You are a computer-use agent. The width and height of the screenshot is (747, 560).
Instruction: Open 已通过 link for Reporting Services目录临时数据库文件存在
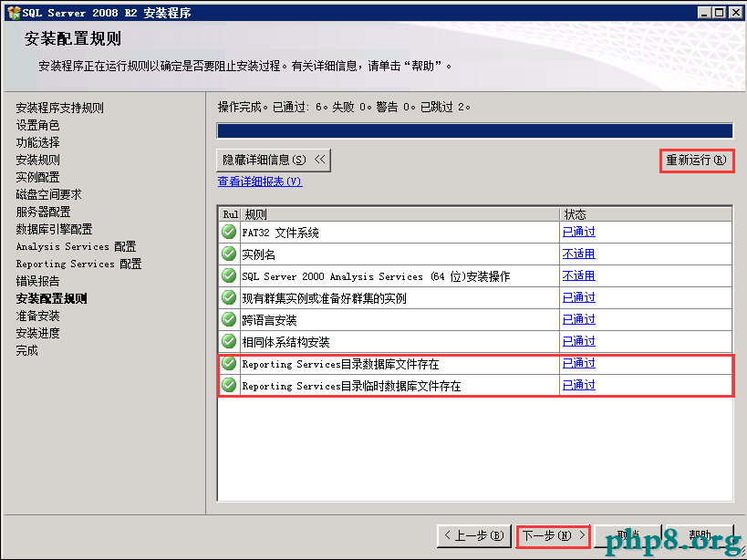click(579, 385)
